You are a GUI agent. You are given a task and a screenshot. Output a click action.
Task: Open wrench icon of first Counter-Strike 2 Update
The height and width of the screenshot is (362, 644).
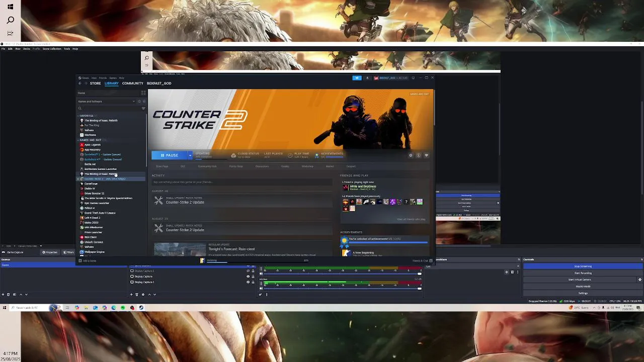point(158,200)
